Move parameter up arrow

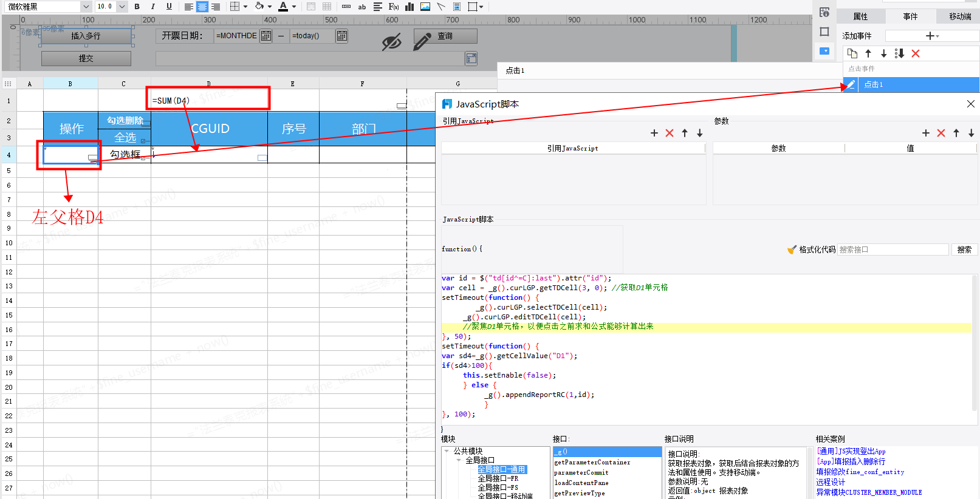click(x=956, y=133)
